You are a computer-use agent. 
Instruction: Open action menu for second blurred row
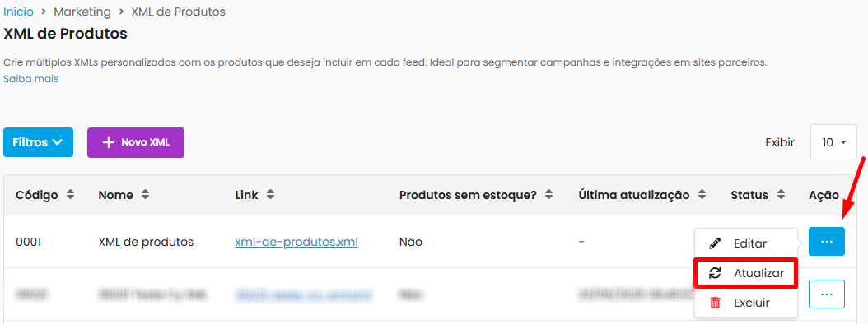pos(827,294)
